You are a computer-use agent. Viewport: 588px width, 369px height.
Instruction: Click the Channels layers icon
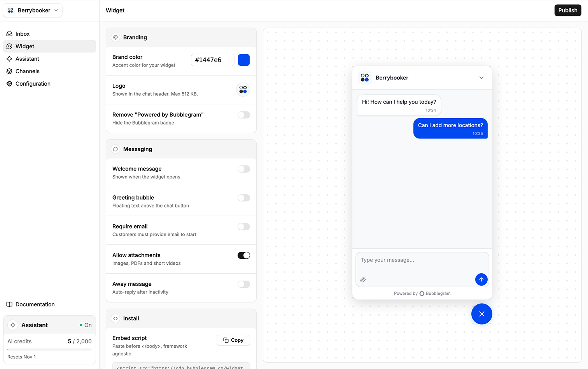[x=9, y=71]
